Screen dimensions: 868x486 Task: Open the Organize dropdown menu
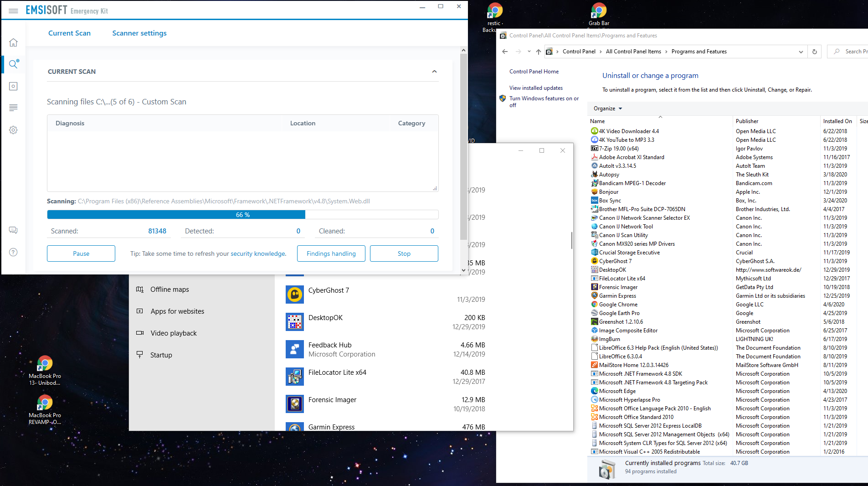(608, 109)
